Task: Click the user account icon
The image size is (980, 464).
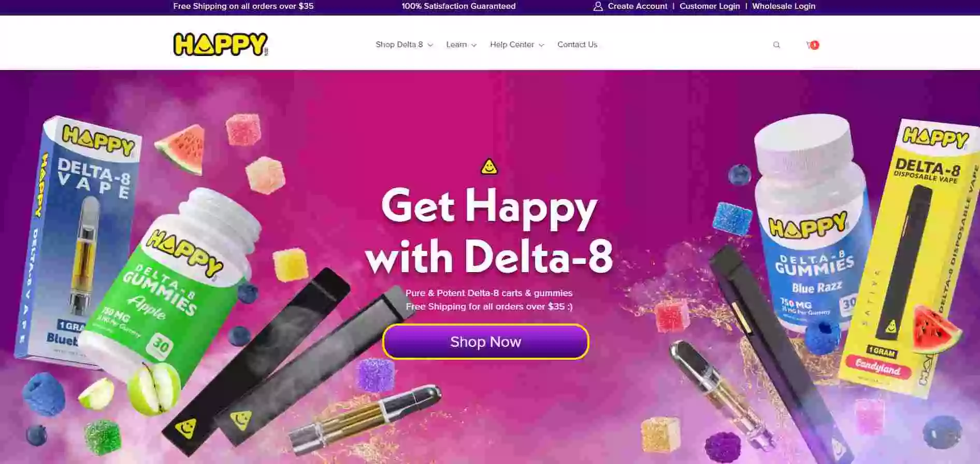Action: (x=598, y=6)
